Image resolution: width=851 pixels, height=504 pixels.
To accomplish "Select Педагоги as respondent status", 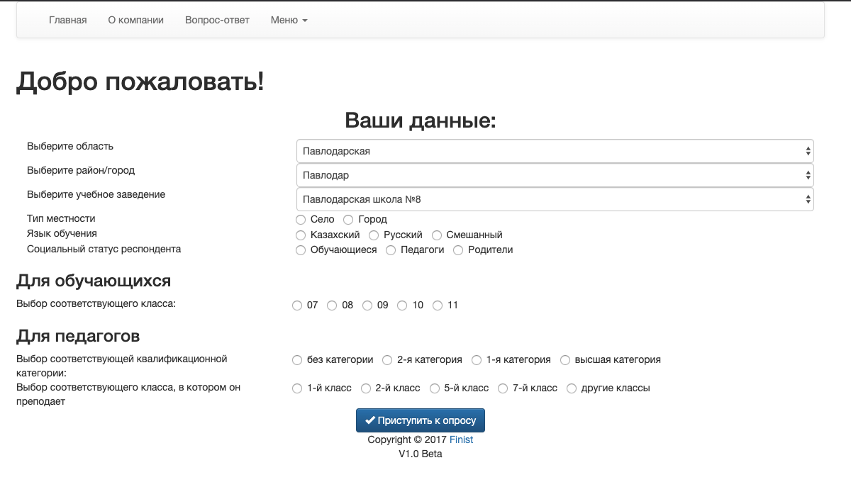I will [x=390, y=250].
